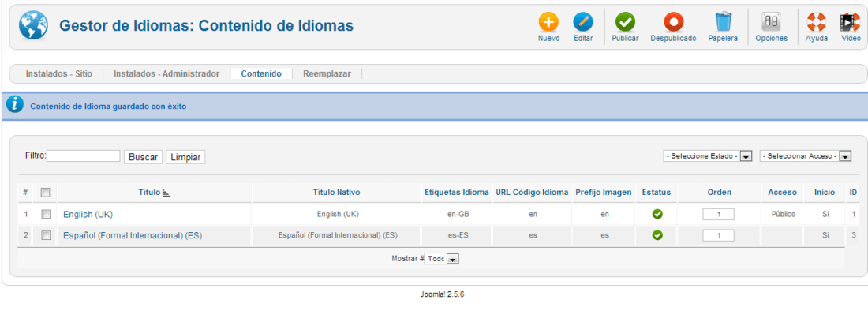868x311 pixels.
Task: Click the red Despublicado icon
Action: tap(673, 23)
